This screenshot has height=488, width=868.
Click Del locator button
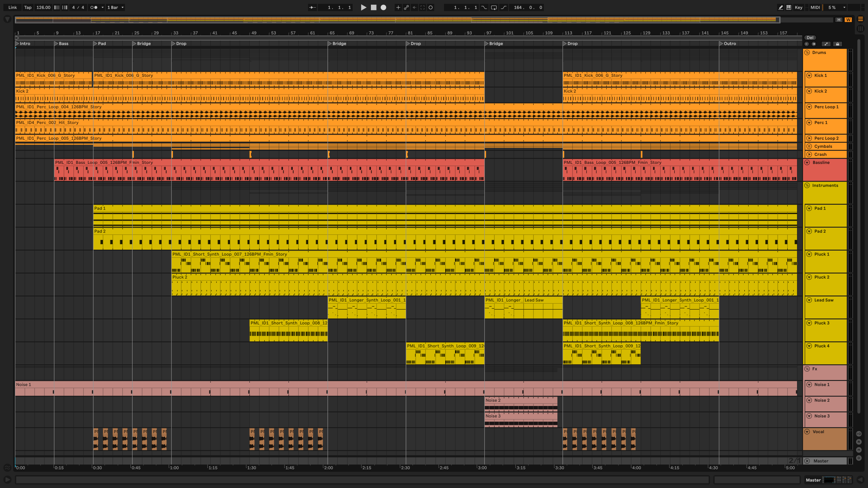click(810, 38)
